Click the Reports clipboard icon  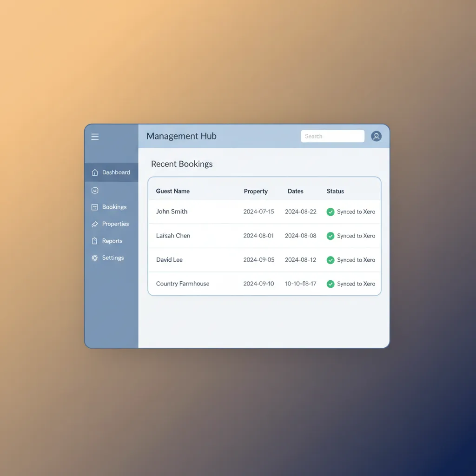coord(95,241)
